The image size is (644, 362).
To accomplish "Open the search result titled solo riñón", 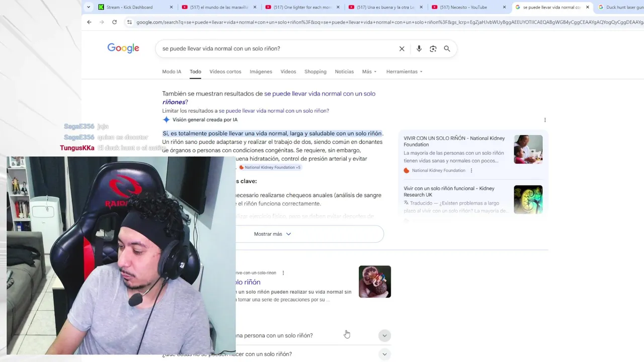I will point(248,282).
